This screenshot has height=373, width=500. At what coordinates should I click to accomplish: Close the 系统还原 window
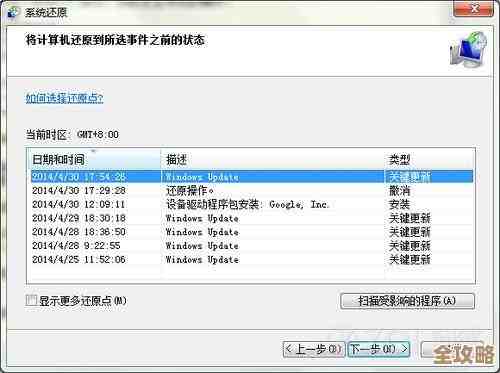coord(473,9)
